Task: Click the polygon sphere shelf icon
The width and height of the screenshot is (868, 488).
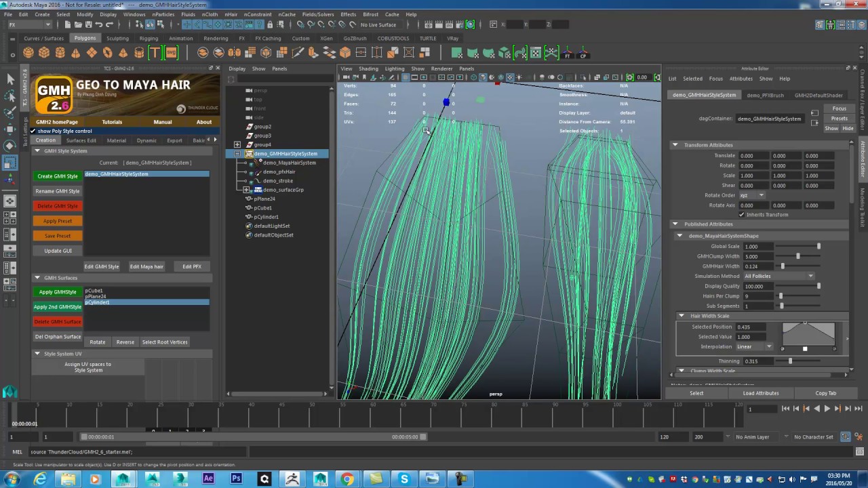Action: [28, 53]
